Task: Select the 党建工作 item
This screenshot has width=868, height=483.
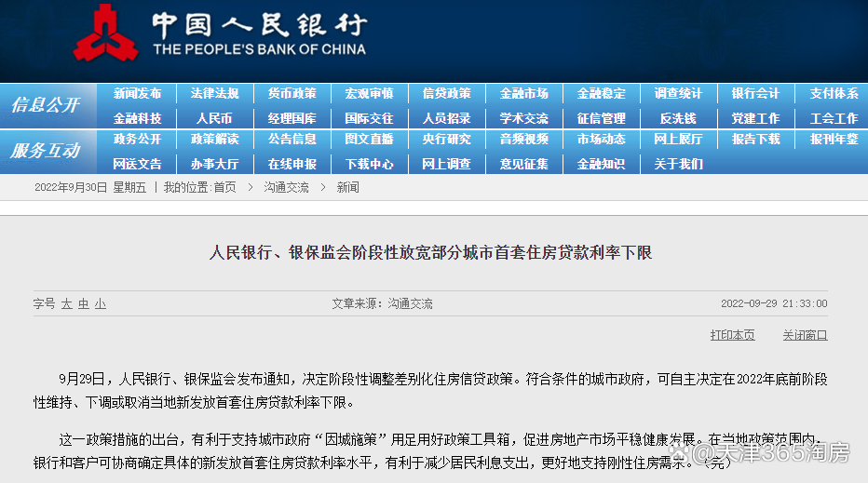Action: (x=755, y=118)
